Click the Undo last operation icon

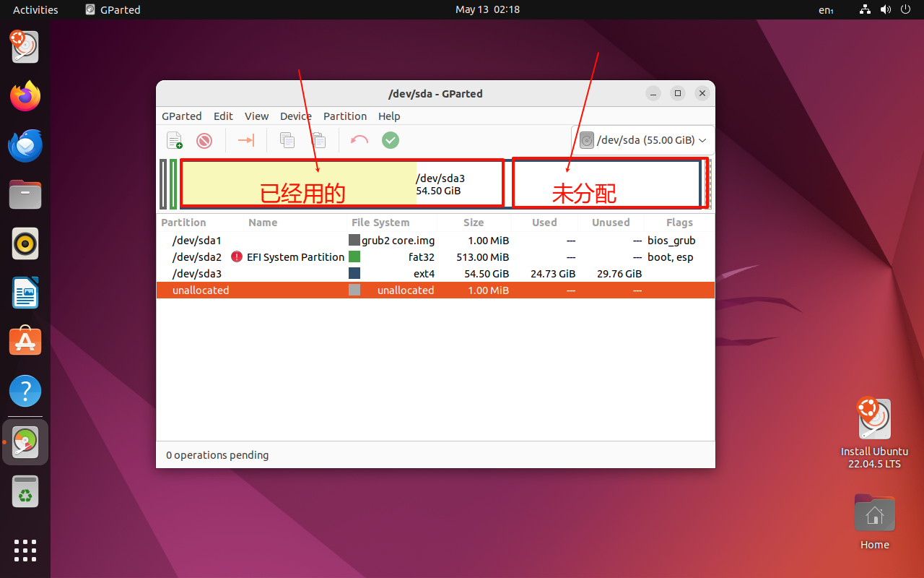click(359, 140)
